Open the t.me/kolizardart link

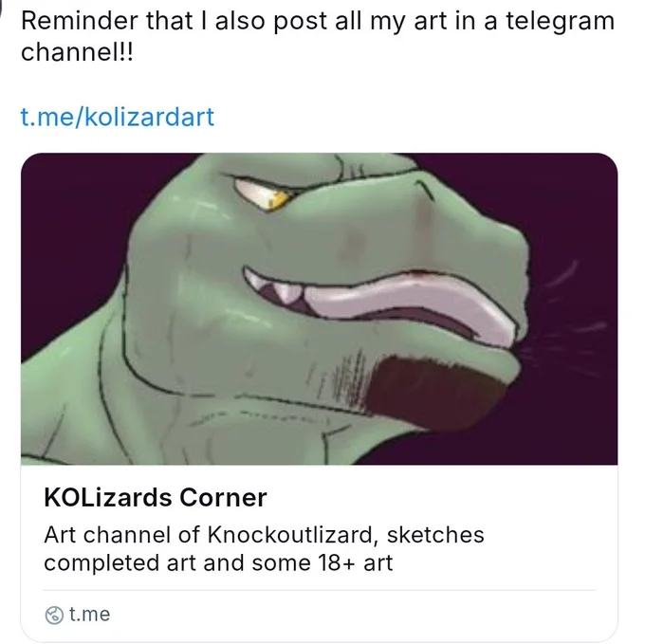point(118,117)
